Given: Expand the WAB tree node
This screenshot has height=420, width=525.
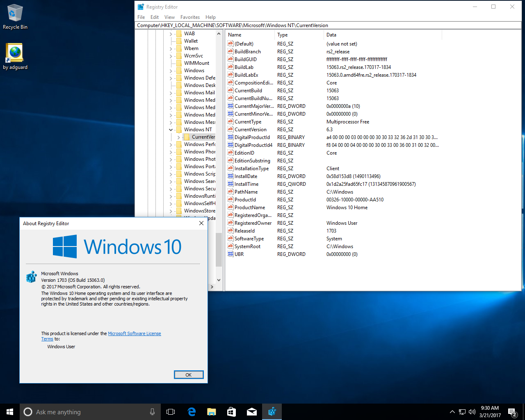Looking at the screenshot, I should click(171, 34).
